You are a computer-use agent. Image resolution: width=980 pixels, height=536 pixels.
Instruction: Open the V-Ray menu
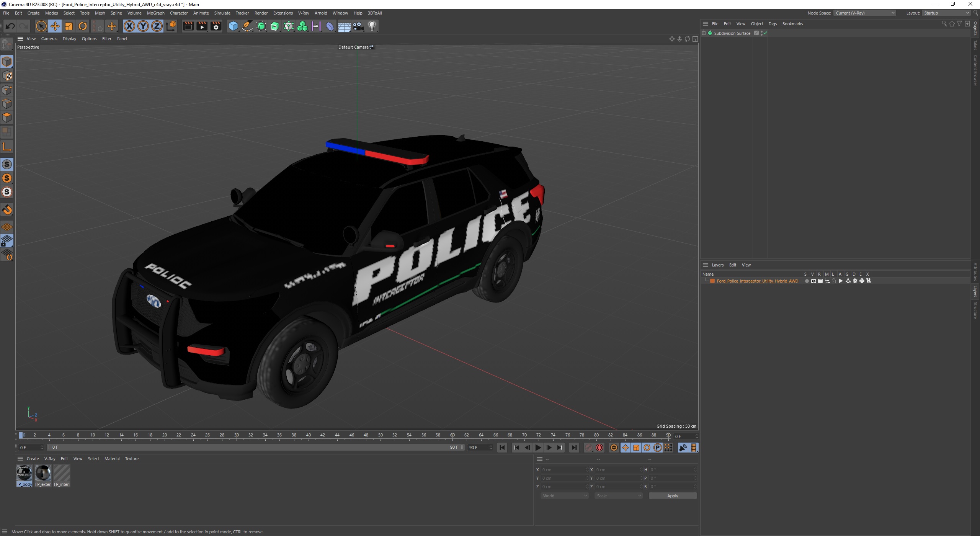[304, 13]
